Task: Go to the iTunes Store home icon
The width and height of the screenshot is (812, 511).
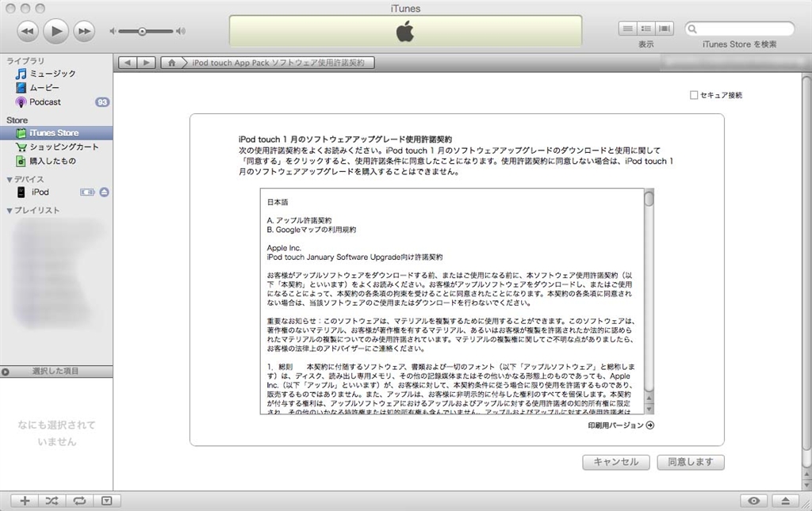Action: [x=171, y=63]
